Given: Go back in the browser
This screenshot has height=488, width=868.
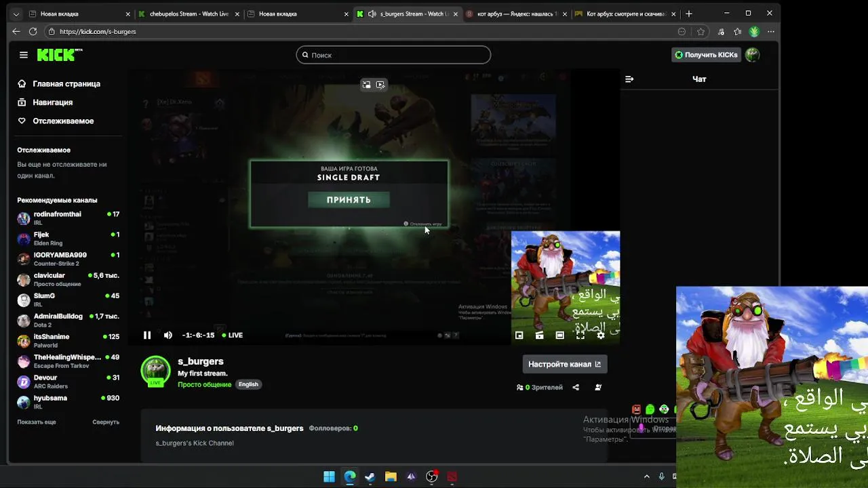Looking at the screenshot, I should pos(16,31).
